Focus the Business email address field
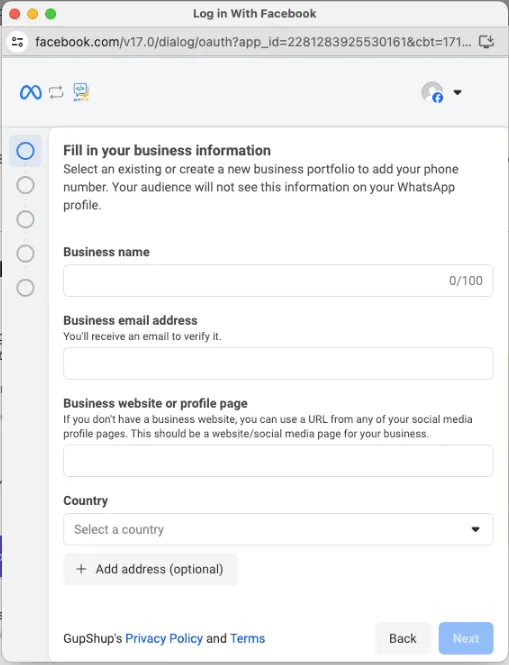 tap(278, 363)
